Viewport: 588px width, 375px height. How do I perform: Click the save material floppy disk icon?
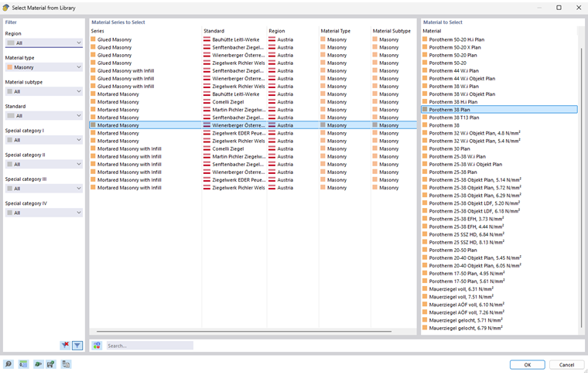pos(51,364)
